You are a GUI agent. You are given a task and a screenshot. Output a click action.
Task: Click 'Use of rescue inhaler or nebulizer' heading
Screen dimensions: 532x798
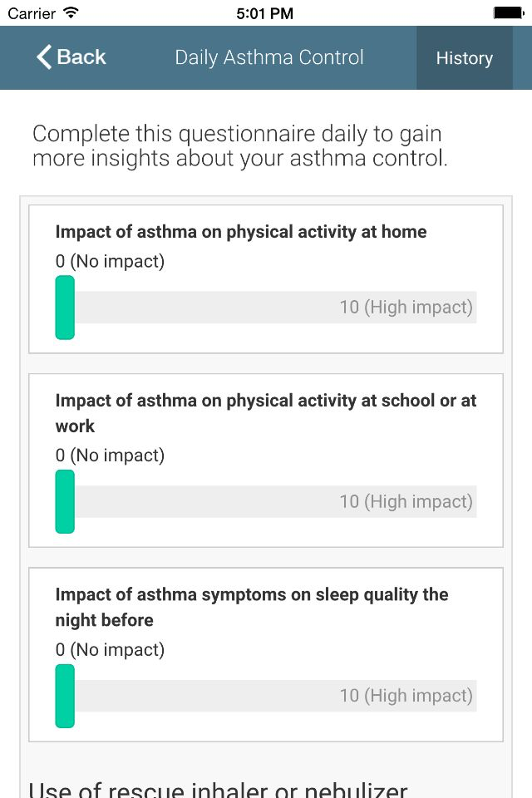tap(218, 790)
